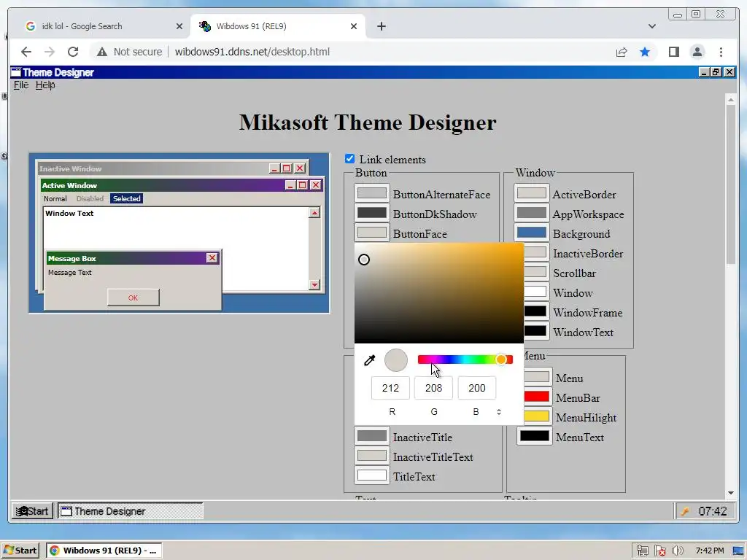This screenshot has width=747, height=560.
Task: Click the InactiveTitle color swatch
Action: pos(371,436)
